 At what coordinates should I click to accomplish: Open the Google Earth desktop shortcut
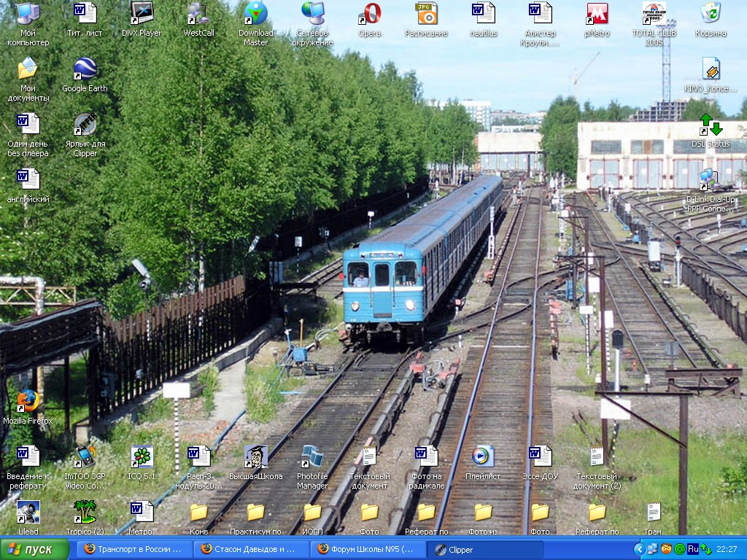coord(85,70)
